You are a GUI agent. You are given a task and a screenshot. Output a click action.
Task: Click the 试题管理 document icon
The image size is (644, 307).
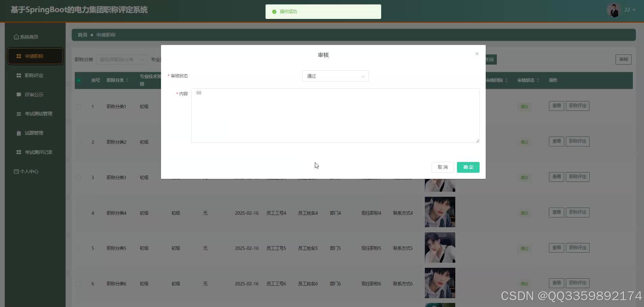[19, 133]
